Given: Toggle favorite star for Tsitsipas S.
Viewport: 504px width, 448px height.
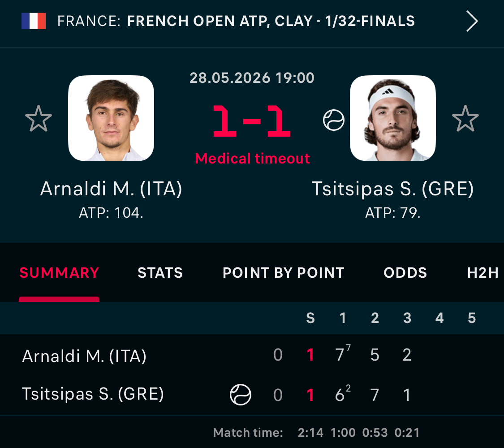Looking at the screenshot, I should pos(465,119).
